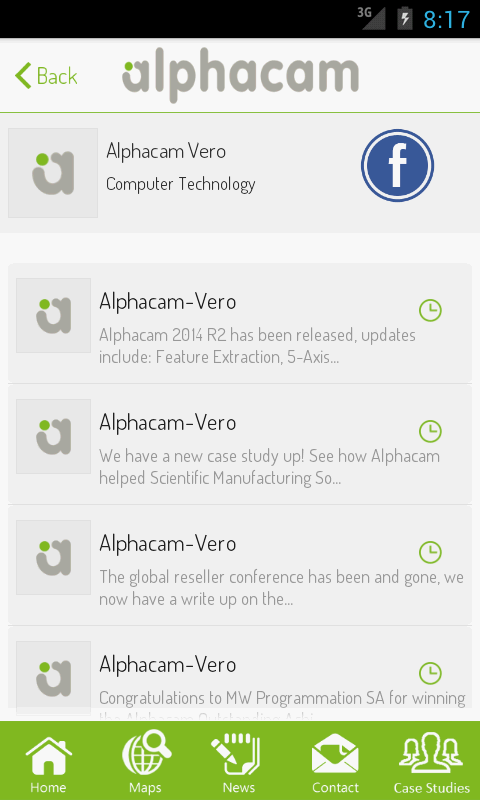
Task: Tap clock icon on MW Programmation post
Action: [430, 673]
